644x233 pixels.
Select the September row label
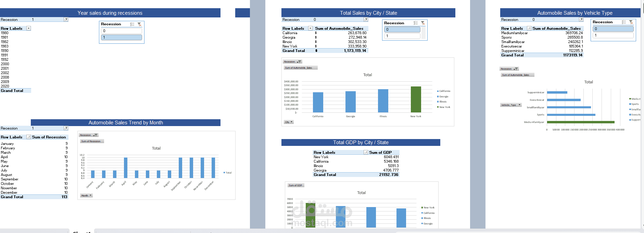click(10, 179)
